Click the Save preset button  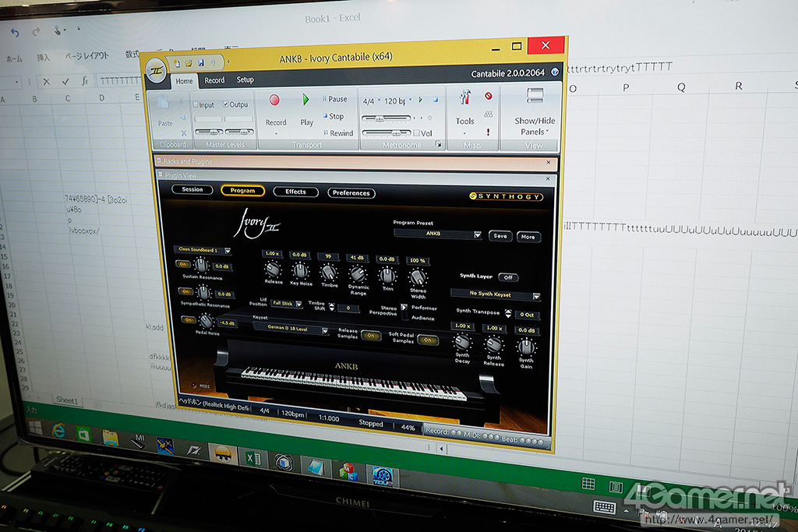click(500, 236)
